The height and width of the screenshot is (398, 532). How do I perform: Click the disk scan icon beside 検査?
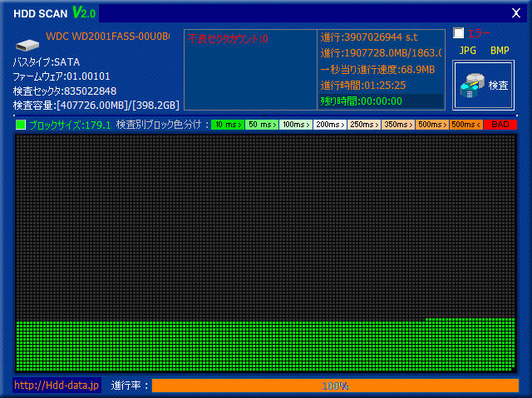click(472, 85)
